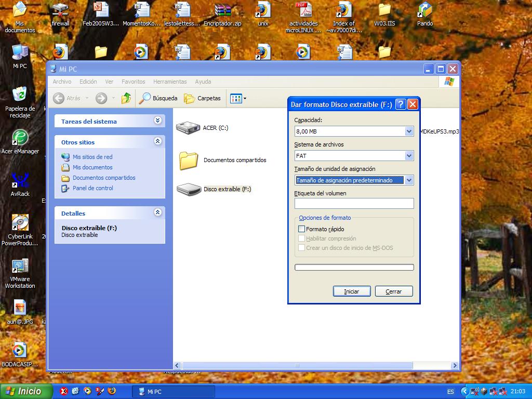The width and height of the screenshot is (532, 399).
Task: Follow the Mis documentos sidebar link
Action: coord(92,167)
